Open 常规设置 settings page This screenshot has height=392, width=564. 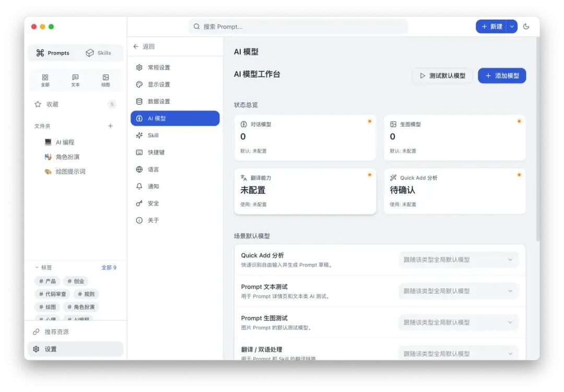[175, 68]
